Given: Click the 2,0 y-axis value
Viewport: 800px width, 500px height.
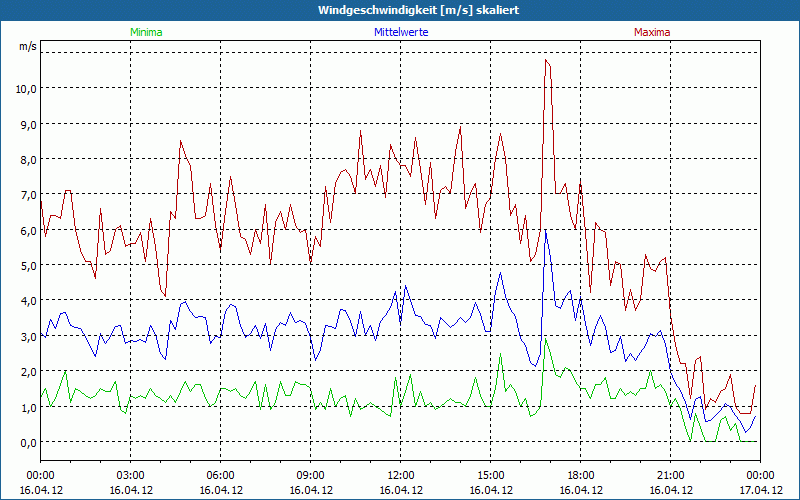Looking at the screenshot, I should (29, 371).
